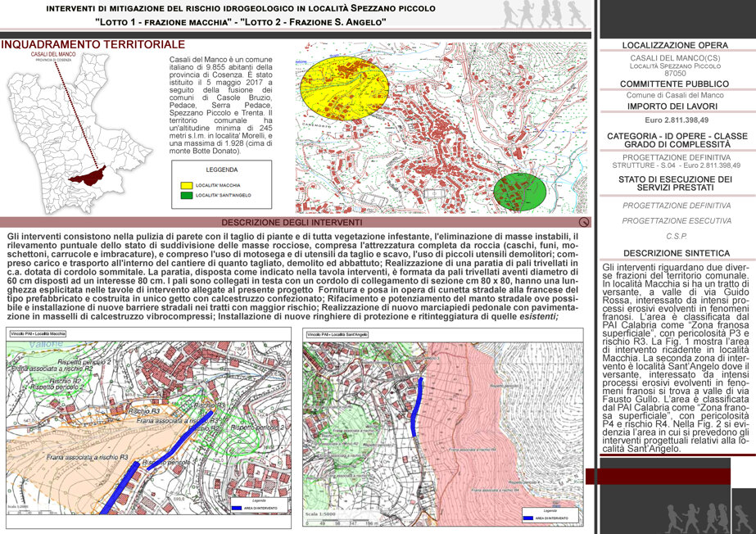This screenshot has width=756, height=534.
Task: Click the walking children silhouettes in the top header
Action: [x=545, y=14]
